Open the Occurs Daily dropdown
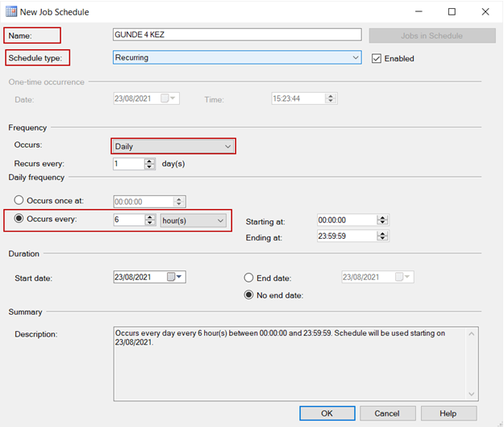Screen dimensions: 504x427 (x=173, y=146)
